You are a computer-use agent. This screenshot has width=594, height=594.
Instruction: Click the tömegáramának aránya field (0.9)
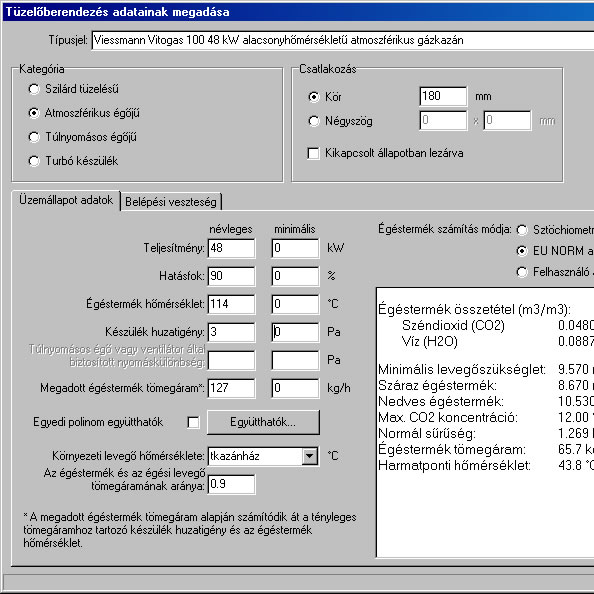tap(231, 485)
